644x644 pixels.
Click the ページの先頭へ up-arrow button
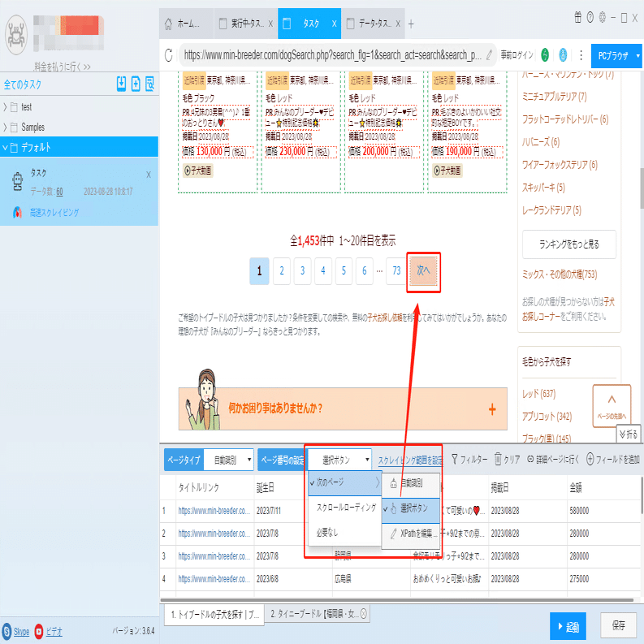tap(612, 405)
